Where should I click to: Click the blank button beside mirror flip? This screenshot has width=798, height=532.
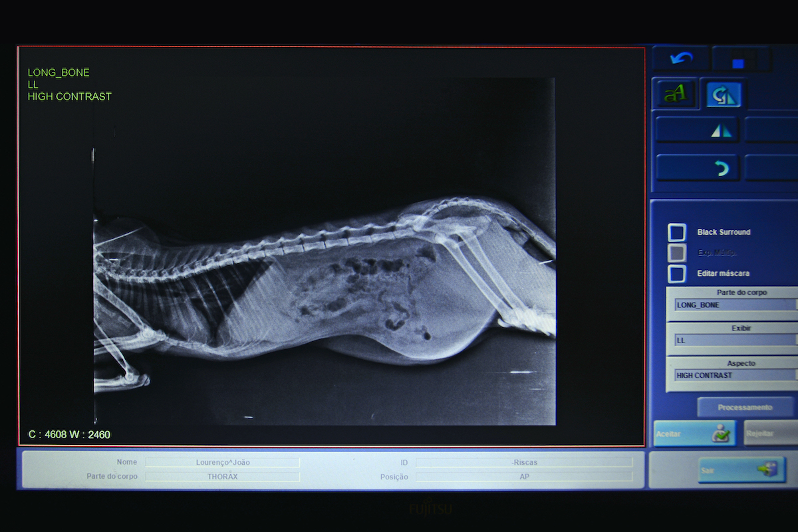pos(771,130)
